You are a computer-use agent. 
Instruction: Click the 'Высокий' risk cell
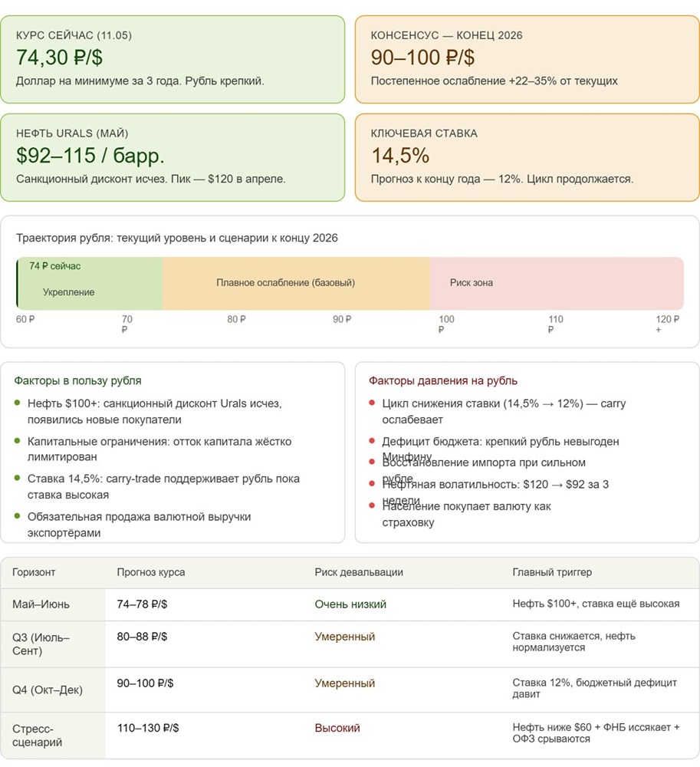tap(337, 728)
